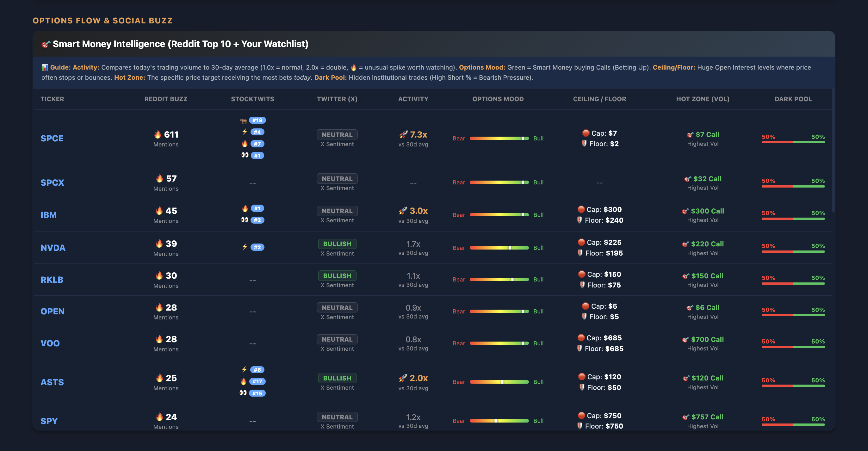Open the VOO ticker link

point(50,343)
